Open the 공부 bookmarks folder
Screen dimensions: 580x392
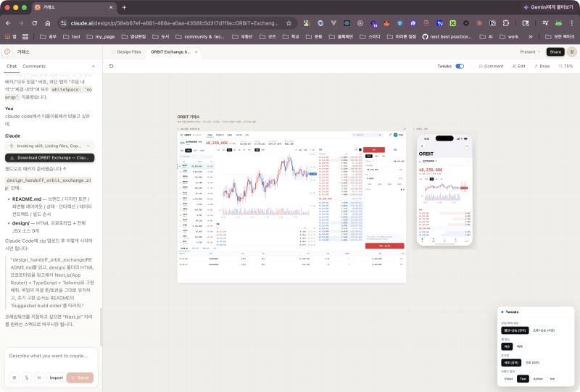pos(48,37)
